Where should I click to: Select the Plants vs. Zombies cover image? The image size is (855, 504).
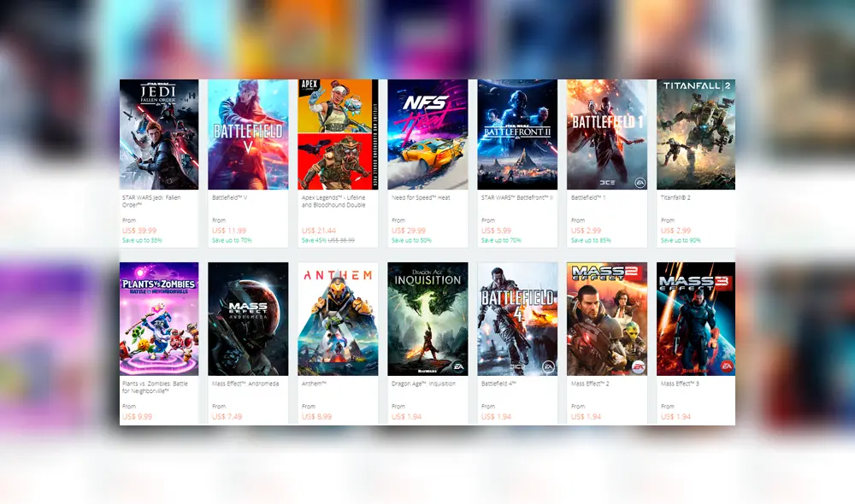(x=159, y=319)
